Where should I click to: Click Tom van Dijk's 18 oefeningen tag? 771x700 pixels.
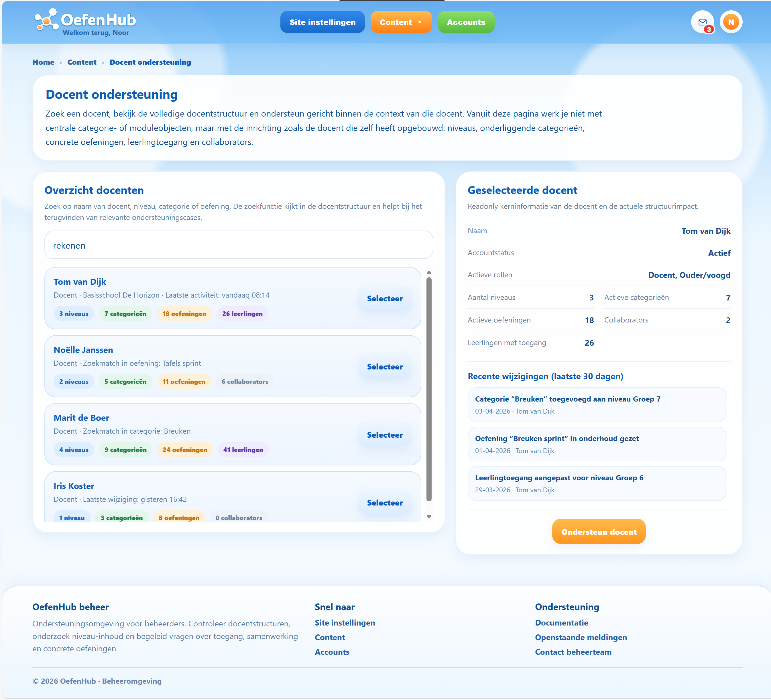point(184,314)
